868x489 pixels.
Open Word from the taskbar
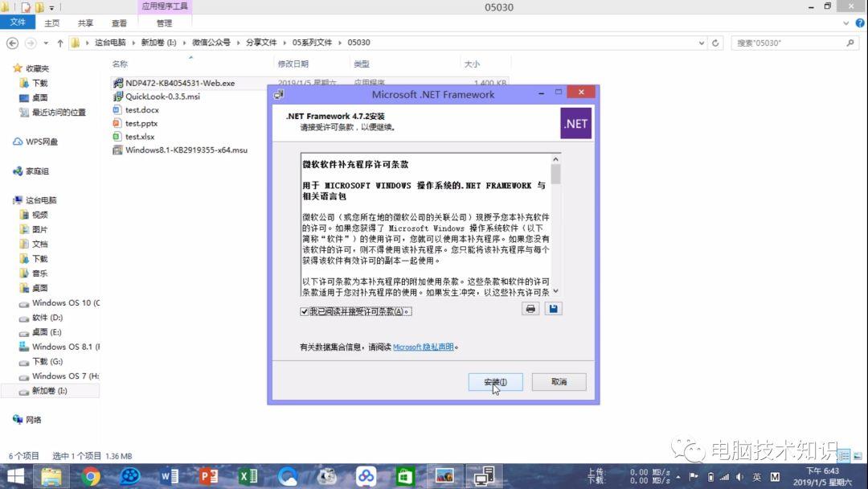(169, 476)
